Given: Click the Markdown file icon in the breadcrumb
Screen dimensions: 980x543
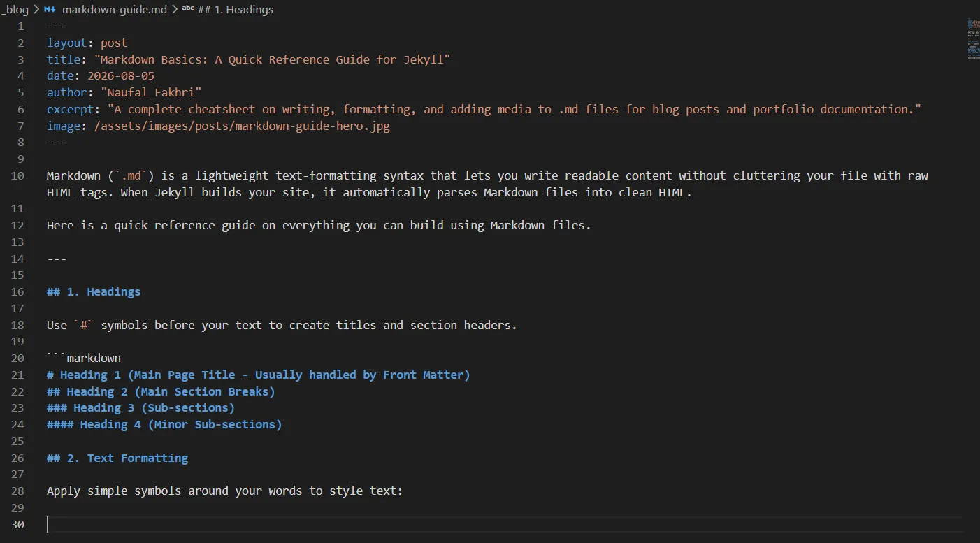Looking at the screenshot, I should pos(50,10).
